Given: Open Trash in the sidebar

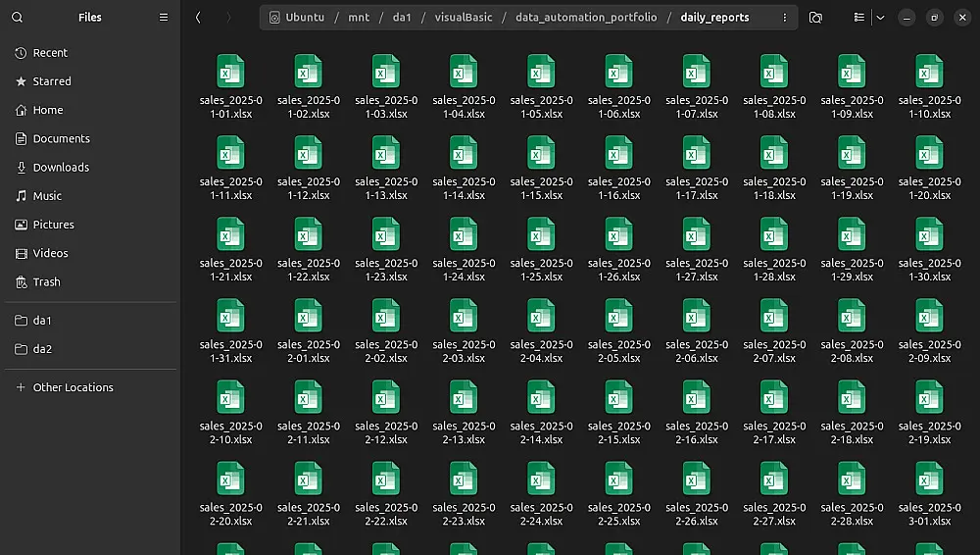Looking at the screenshot, I should (90, 282).
